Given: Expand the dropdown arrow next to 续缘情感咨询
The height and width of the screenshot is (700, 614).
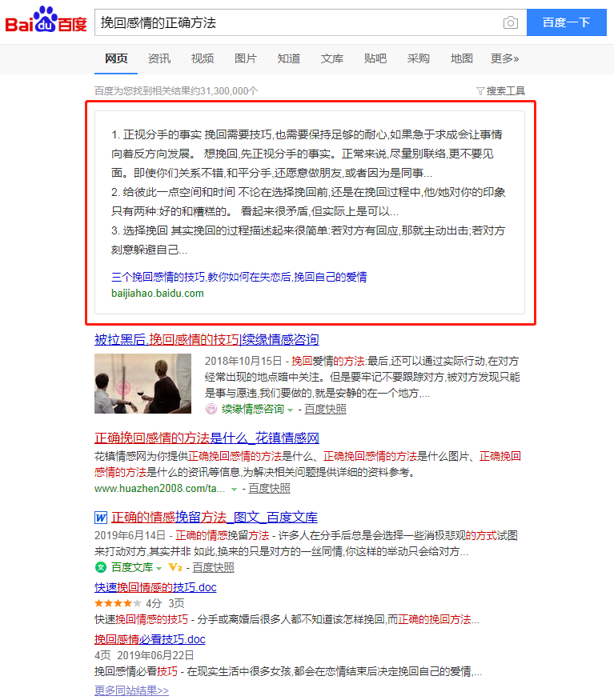Looking at the screenshot, I should [290, 410].
